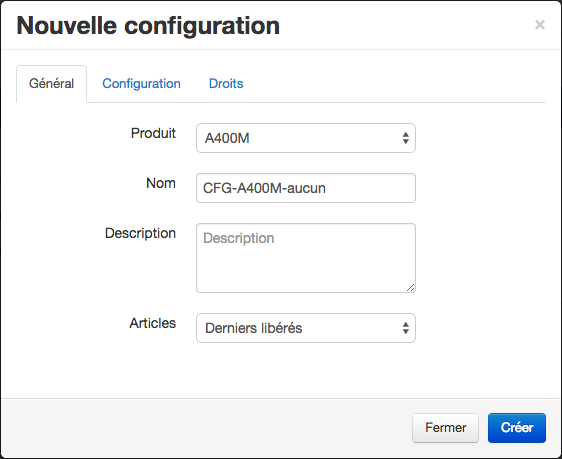562x459 pixels.
Task: Click the Fermer button
Action: 445,428
